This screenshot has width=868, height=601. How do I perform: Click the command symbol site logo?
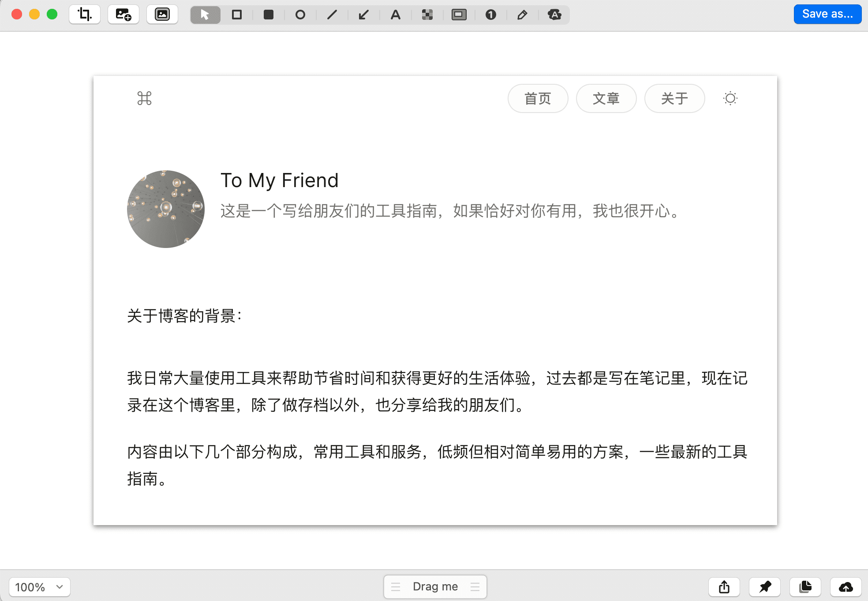coord(144,98)
